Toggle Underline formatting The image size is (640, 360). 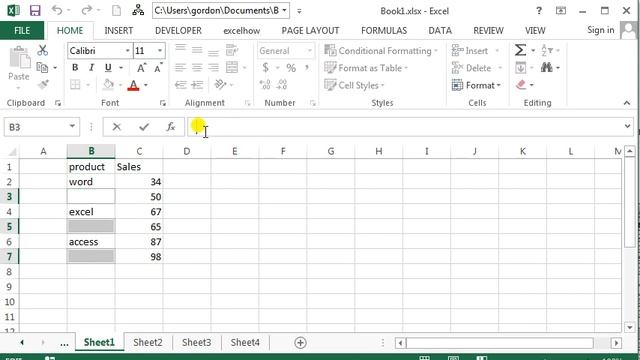click(x=108, y=68)
